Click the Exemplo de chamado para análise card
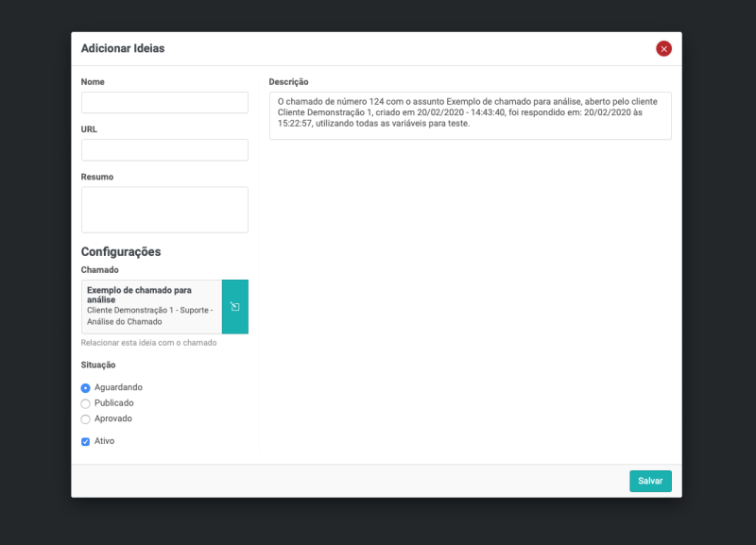This screenshot has height=545, width=756. 151,307
